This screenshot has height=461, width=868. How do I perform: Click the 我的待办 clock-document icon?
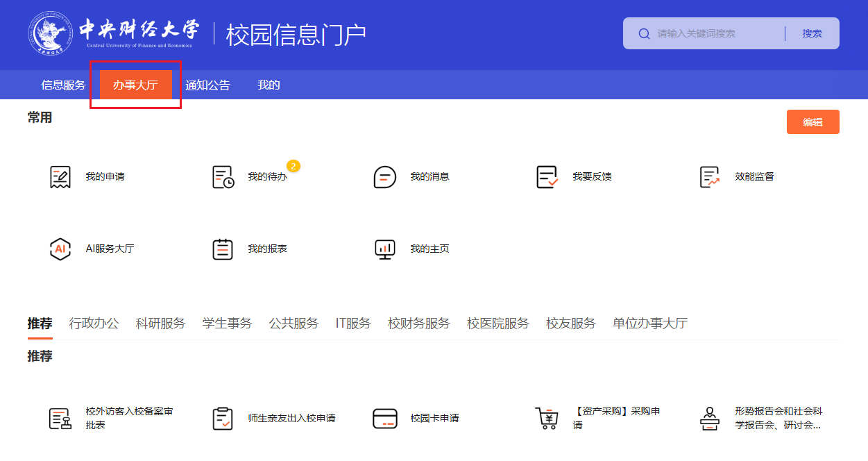223,177
